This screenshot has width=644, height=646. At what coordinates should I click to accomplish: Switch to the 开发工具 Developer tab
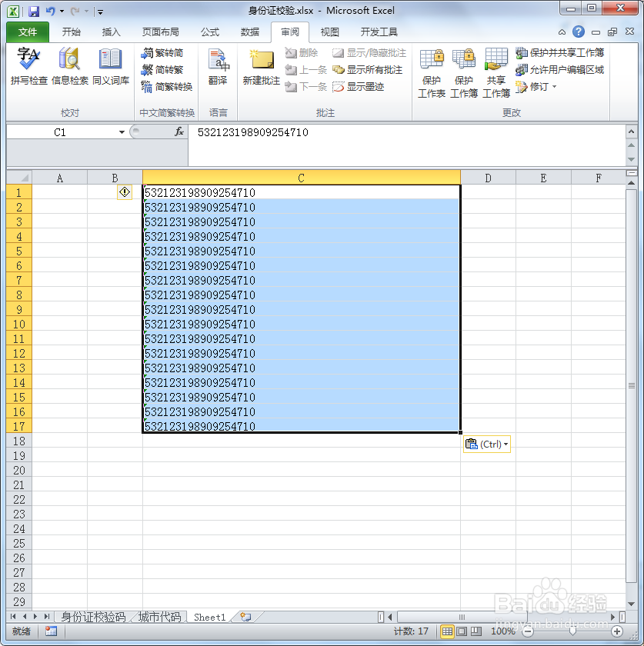379,32
